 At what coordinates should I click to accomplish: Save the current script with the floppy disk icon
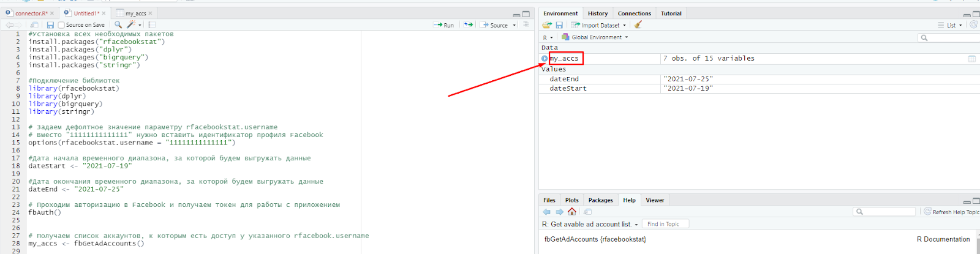click(x=50, y=25)
